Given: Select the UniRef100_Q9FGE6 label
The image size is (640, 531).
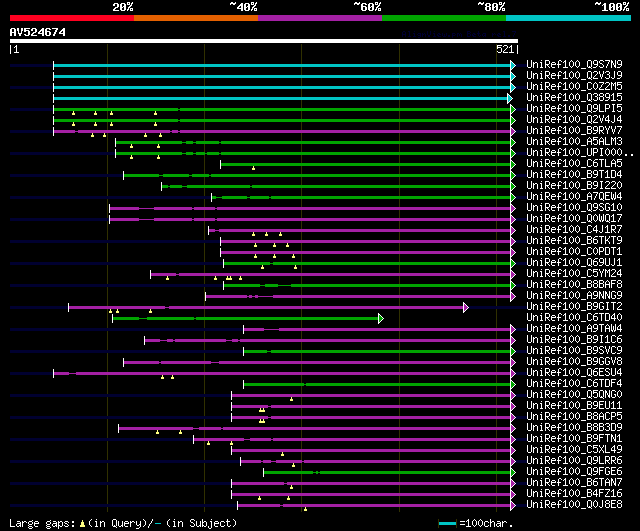Looking at the screenshot, I should point(574,472).
